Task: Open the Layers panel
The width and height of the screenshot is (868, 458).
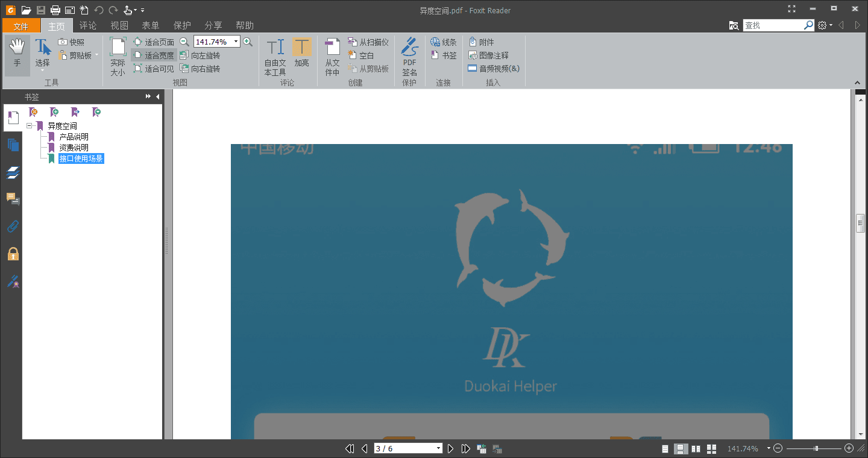Action: click(13, 173)
